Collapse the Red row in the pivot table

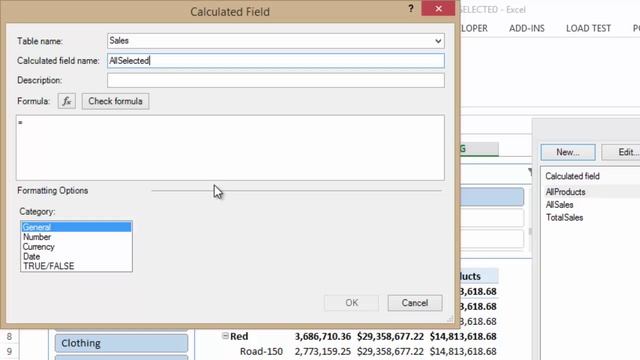tap(225, 336)
